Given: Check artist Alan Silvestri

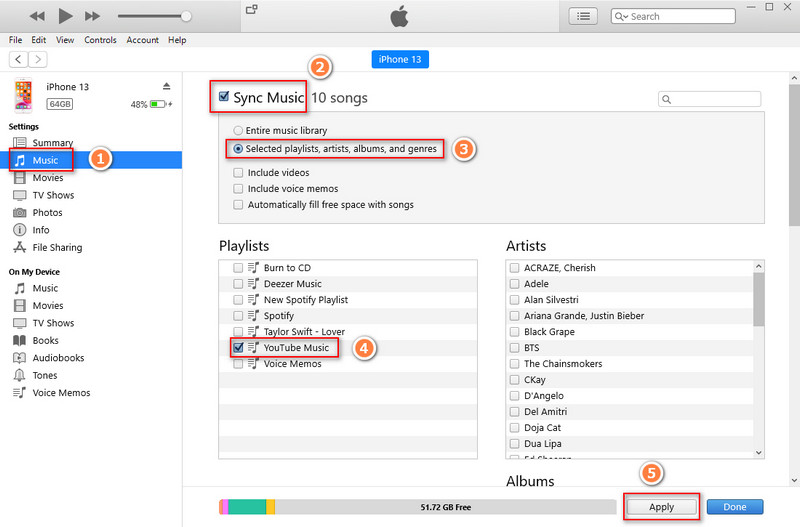Looking at the screenshot, I should pyautogui.click(x=514, y=299).
